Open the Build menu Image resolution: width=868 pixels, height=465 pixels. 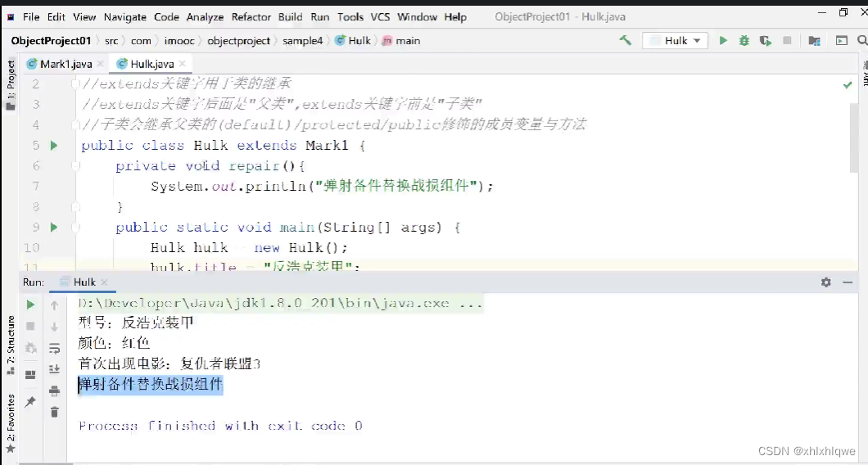pyautogui.click(x=290, y=17)
